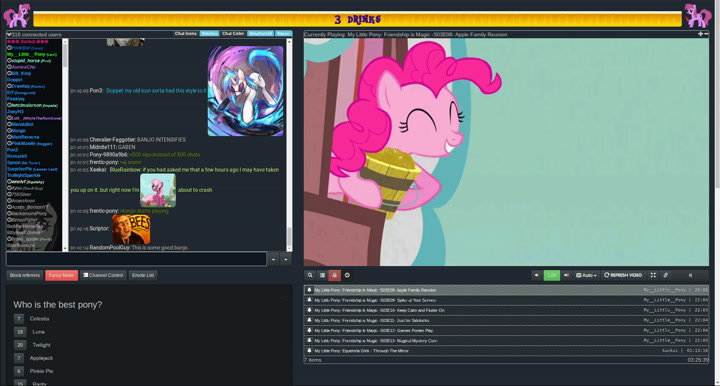
Task: Toggle the red Fancy Mode button
Action: (62, 275)
